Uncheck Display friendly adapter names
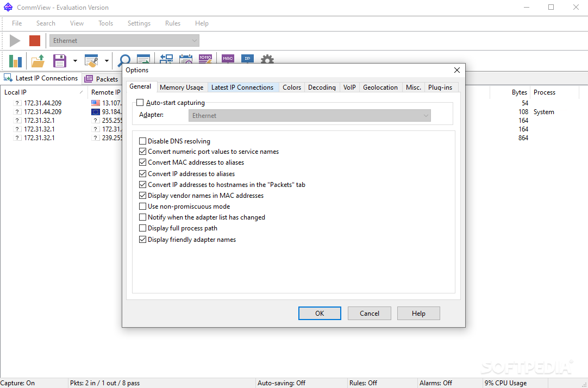 point(142,240)
